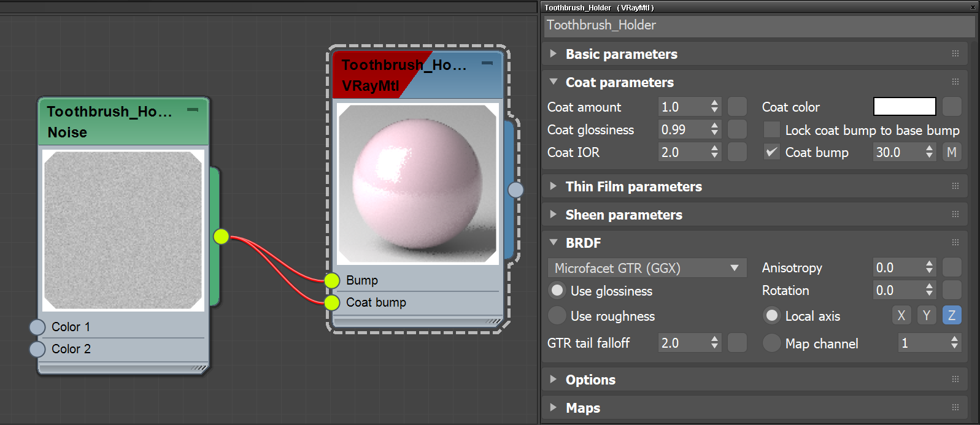Click the map slot next to Coat IOR
The width and height of the screenshot is (980, 425).
point(737,152)
